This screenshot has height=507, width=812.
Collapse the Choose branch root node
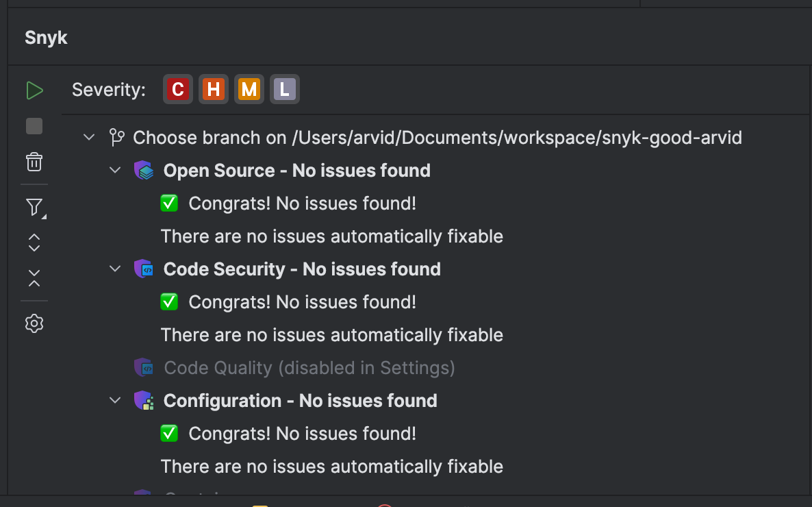coord(89,138)
